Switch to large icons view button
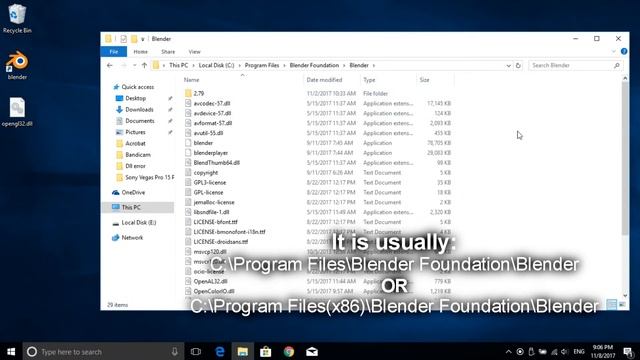 tap(622, 304)
